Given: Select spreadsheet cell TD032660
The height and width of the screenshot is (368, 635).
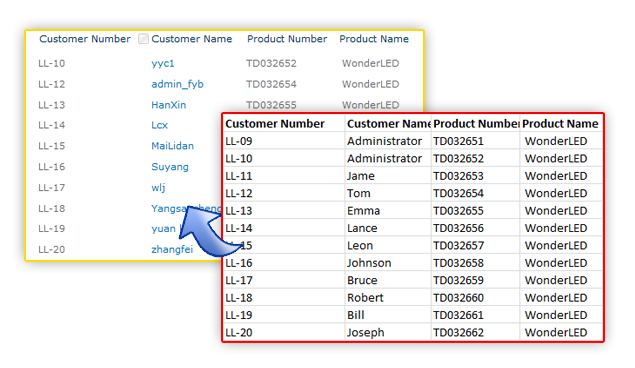Looking at the screenshot, I should (475, 298).
